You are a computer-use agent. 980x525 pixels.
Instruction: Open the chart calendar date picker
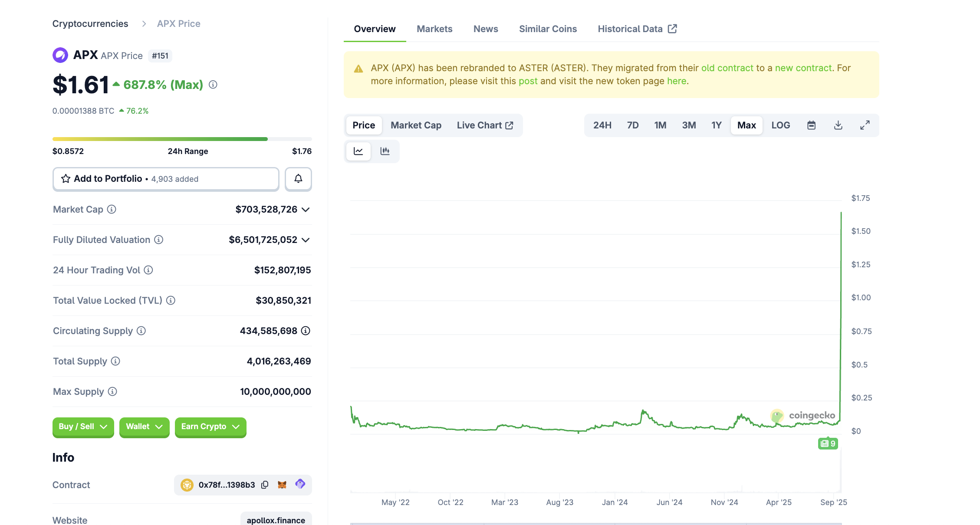point(811,125)
